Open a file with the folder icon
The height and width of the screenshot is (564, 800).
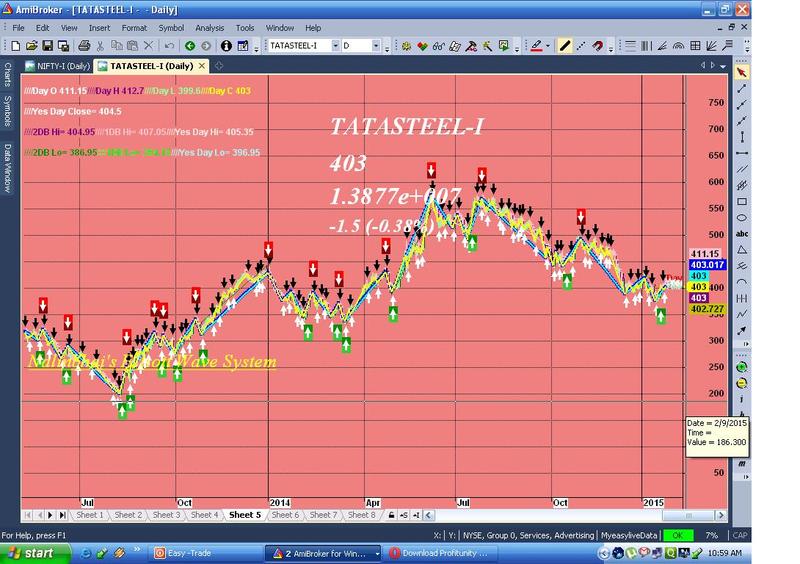32,46
